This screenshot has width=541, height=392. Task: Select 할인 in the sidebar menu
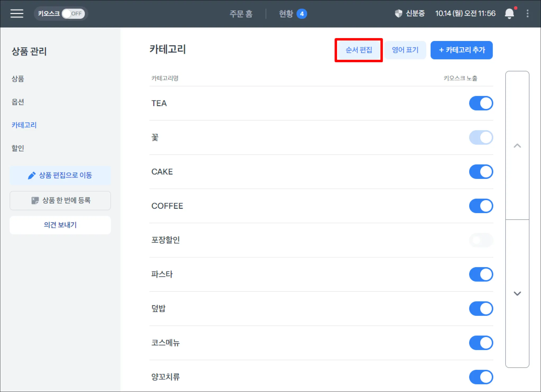point(18,148)
